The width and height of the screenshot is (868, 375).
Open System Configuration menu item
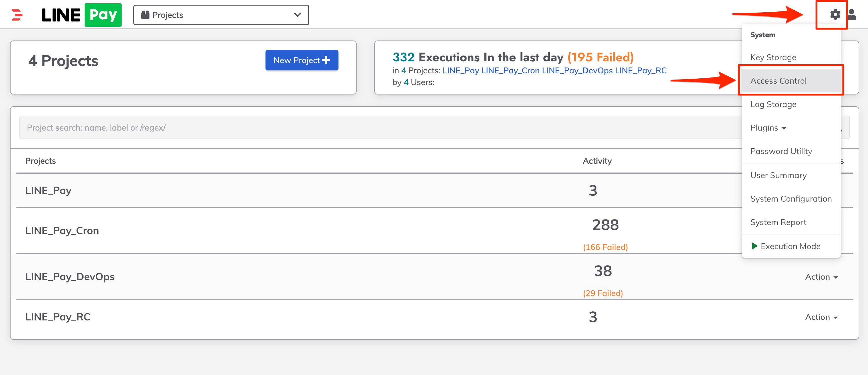[x=791, y=199]
